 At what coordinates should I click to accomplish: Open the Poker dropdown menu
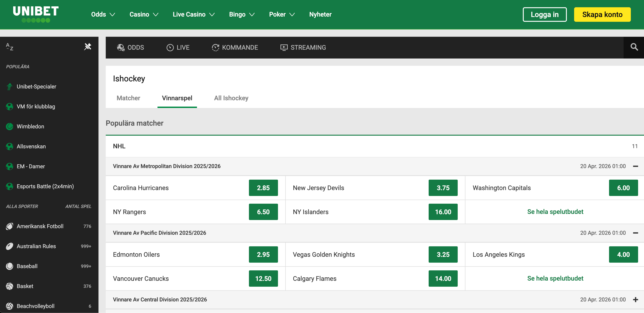point(282,15)
